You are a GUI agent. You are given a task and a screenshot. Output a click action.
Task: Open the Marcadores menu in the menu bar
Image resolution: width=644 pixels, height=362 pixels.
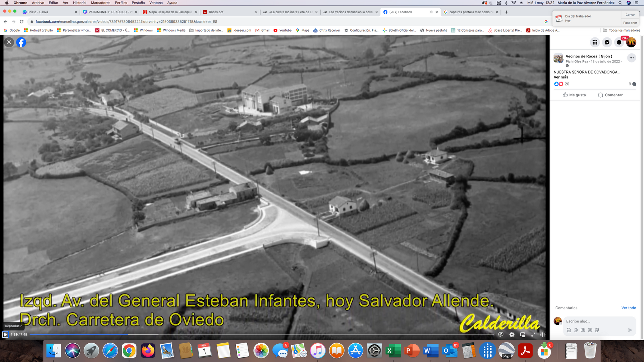(x=101, y=3)
